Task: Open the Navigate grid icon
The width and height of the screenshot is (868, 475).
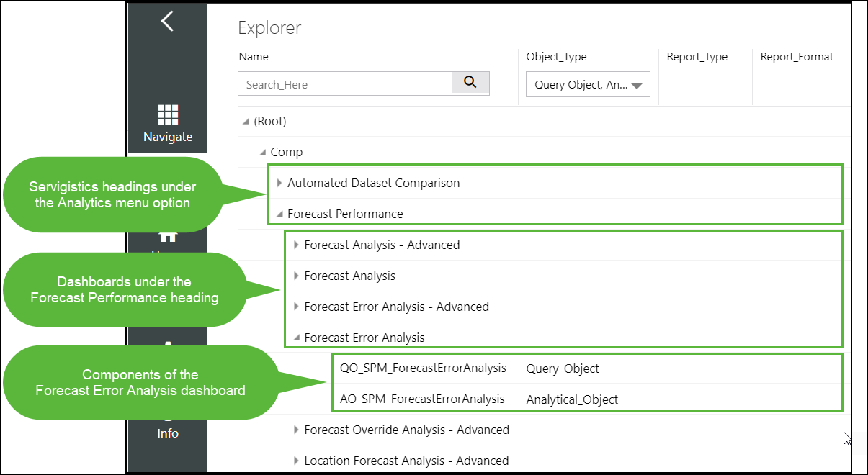Action: pos(168,115)
